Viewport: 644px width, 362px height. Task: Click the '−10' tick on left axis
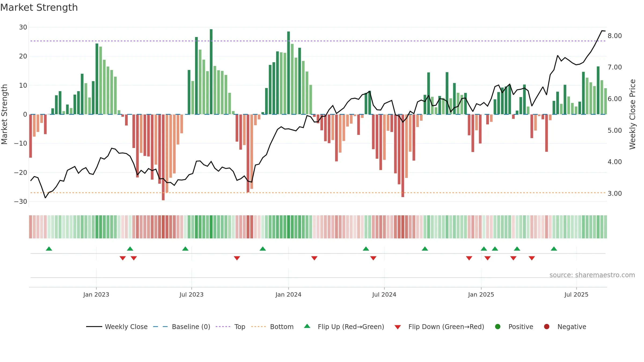click(x=21, y=143)
